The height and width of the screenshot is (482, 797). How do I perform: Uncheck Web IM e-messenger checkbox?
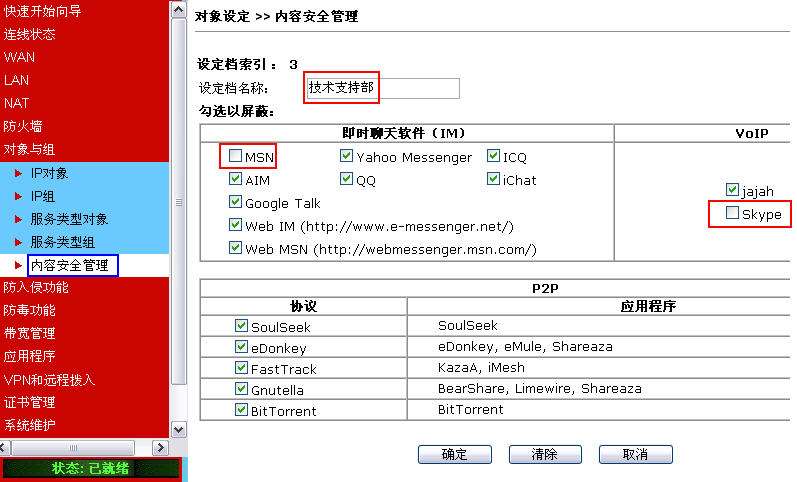[235, 225]
